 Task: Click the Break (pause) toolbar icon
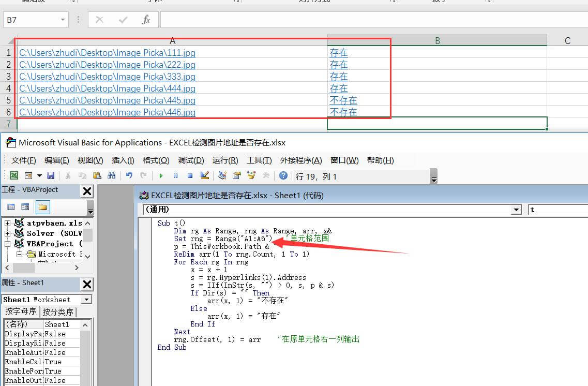[175, 176]
